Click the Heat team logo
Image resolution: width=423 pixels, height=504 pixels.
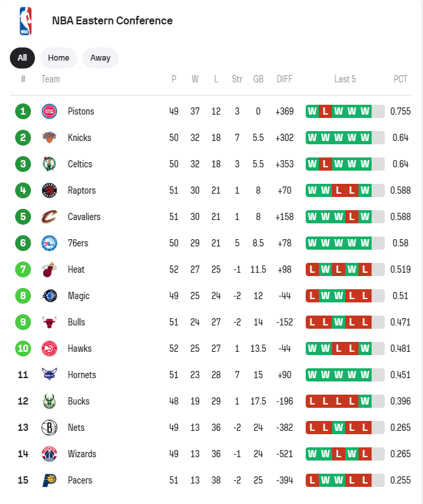(49, 269)
